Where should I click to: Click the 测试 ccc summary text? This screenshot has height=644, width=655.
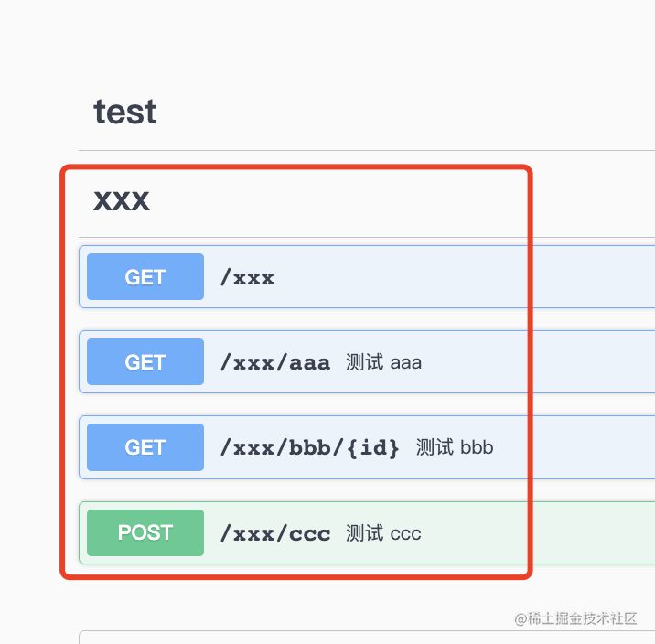point(383,533)
